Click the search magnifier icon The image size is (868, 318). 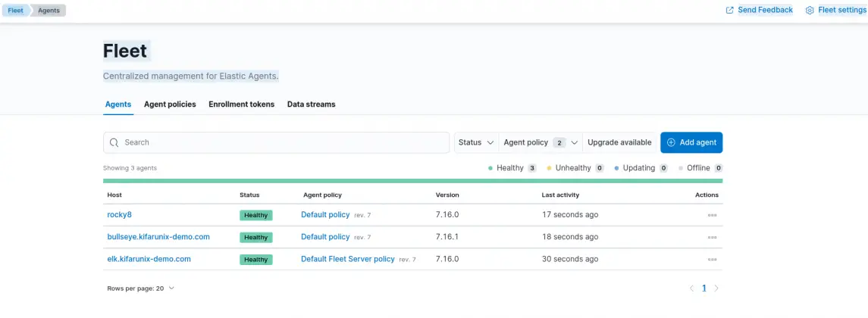pyautogui.click(x=114, y=142)
